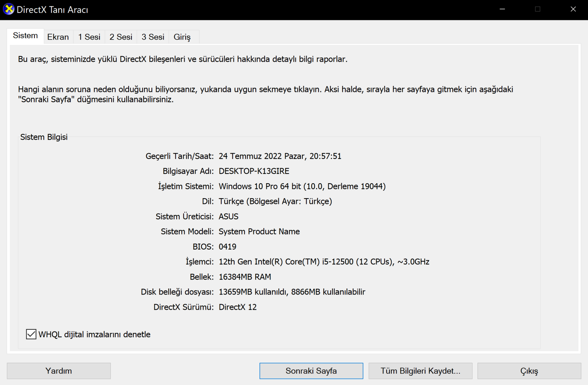Go to the Giriş tab
Screen dimensions: 588x385
click(x=182, y=37)
